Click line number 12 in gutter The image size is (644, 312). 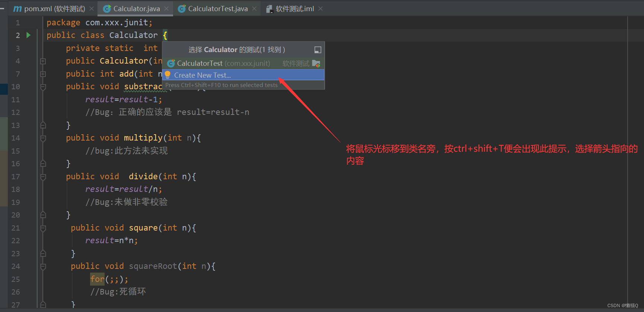(x=15, y=112)
